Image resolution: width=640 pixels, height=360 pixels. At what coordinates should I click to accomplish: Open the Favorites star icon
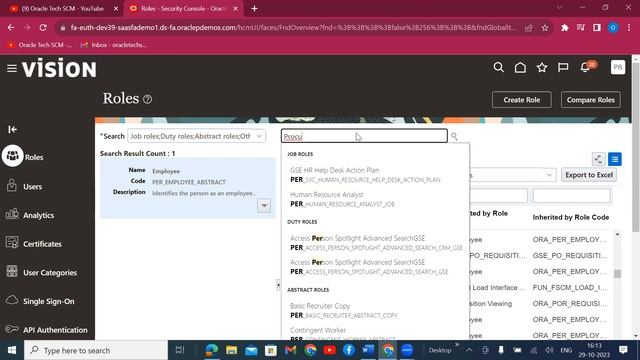coord(542,67)
